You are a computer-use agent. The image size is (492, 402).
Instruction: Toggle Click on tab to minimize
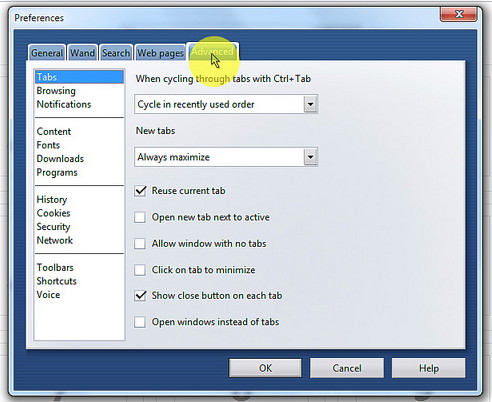pos(140,270)
